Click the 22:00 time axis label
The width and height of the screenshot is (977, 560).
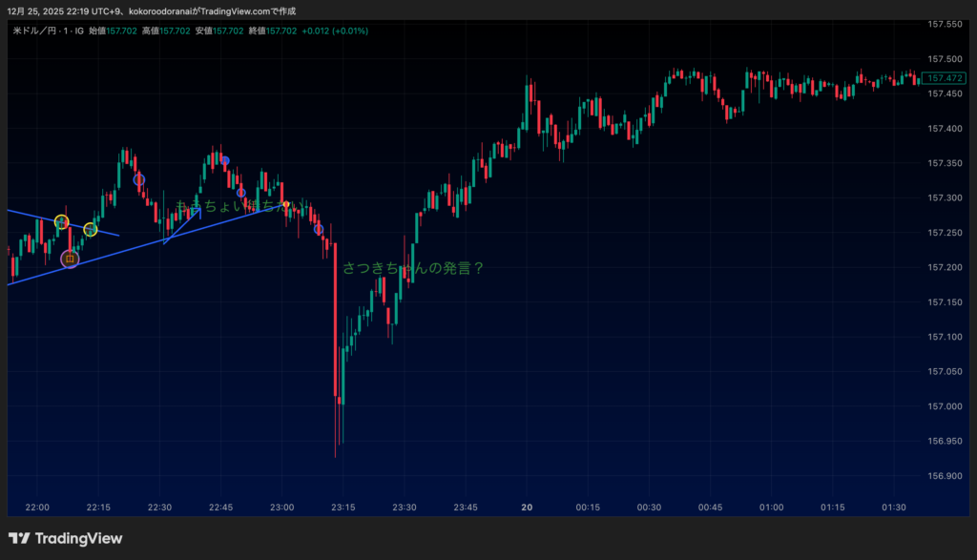pos(37,507)
